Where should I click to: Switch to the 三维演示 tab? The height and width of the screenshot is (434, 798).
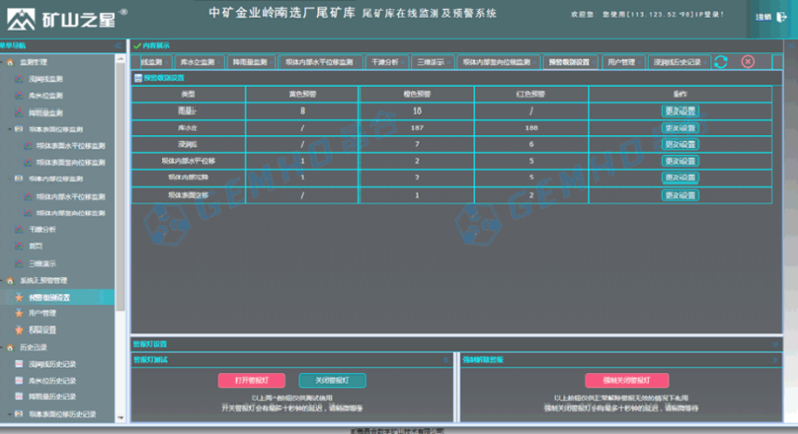point(432,62)
